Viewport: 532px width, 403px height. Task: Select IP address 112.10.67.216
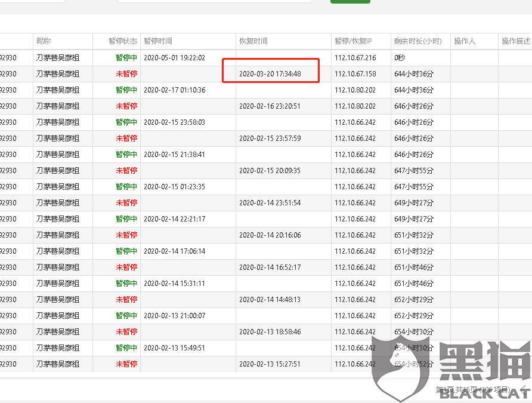coord(355,58)
